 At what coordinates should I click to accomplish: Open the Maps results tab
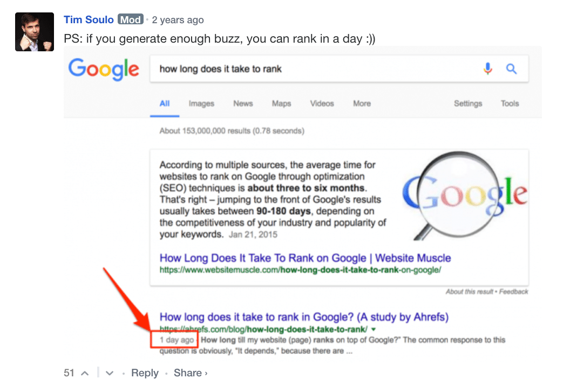(281, 104)
